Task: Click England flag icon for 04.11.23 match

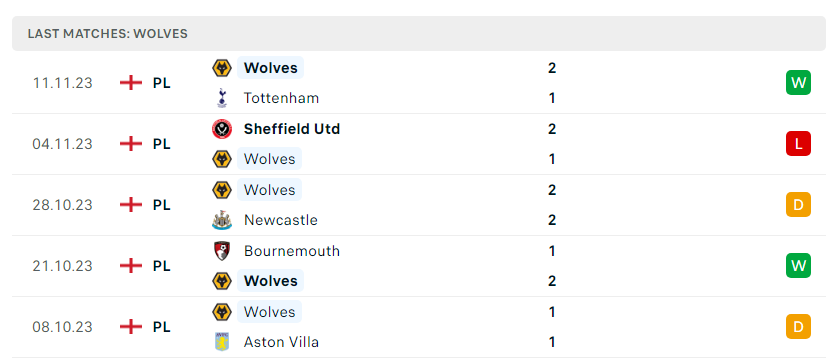Action: tap(131, 144)
